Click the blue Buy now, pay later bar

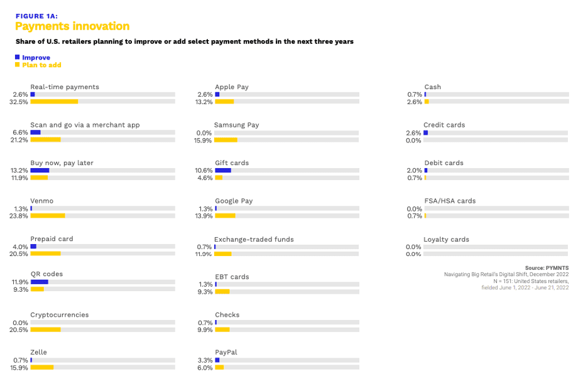(x=40, y=170)
